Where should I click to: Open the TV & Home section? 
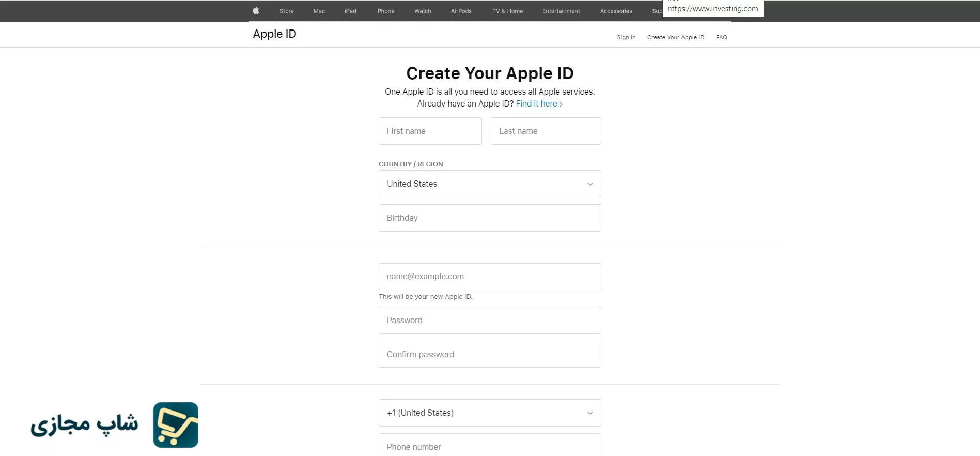[x=507, y=11]
